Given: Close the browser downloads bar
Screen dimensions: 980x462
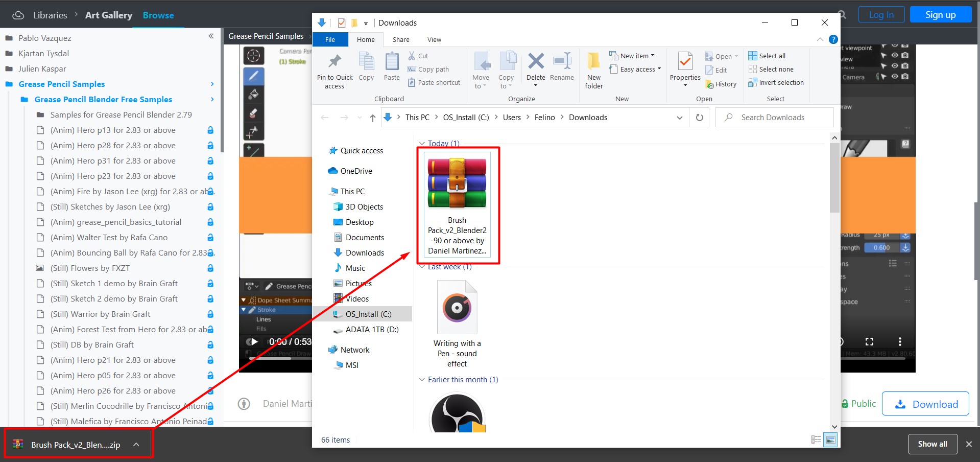Looking at the screenshot, I should tap(969, 444).
